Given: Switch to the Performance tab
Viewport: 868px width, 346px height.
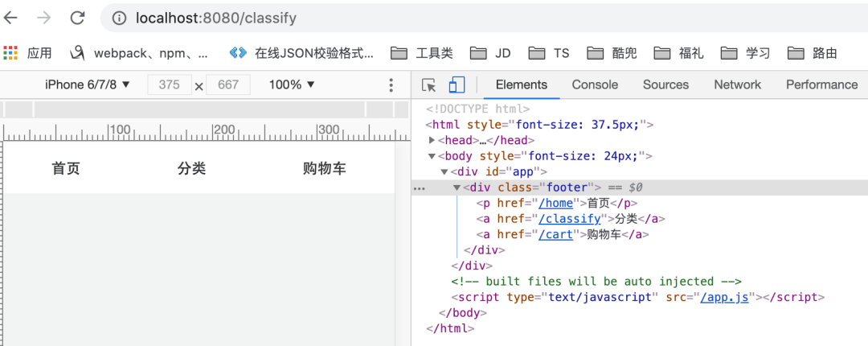Looking at the screenshot, I should point(822,84).
